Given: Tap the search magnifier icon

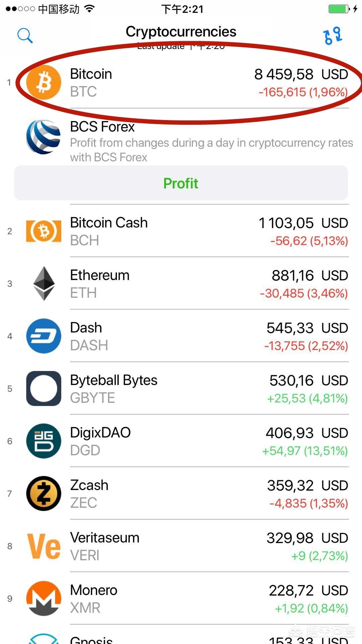Looking at the screenshot, I should click(x=25, y=36).
